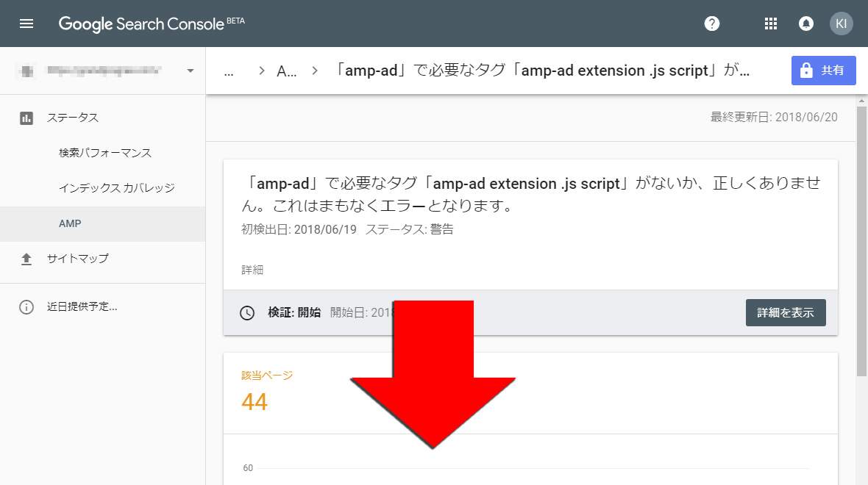Click the clock icon beside 検証: 開始

(x=248, y=312)
